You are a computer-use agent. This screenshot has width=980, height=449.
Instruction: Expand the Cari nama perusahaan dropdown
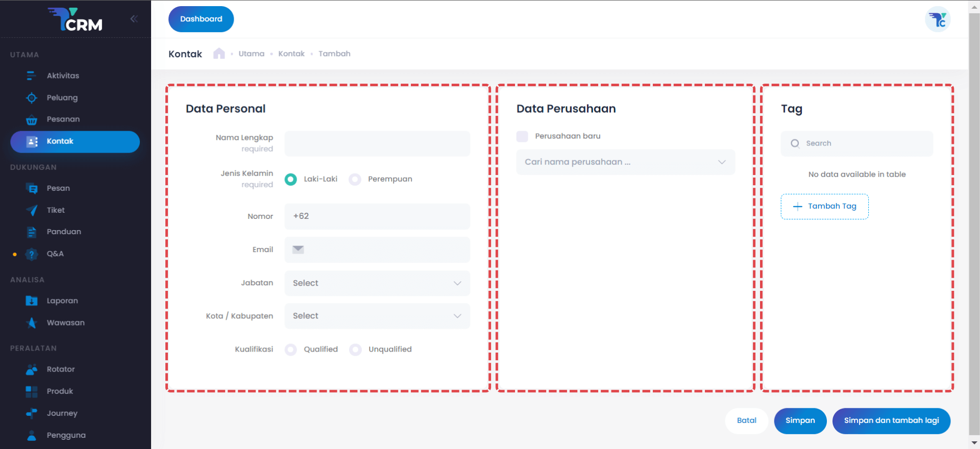pos(625,162)
